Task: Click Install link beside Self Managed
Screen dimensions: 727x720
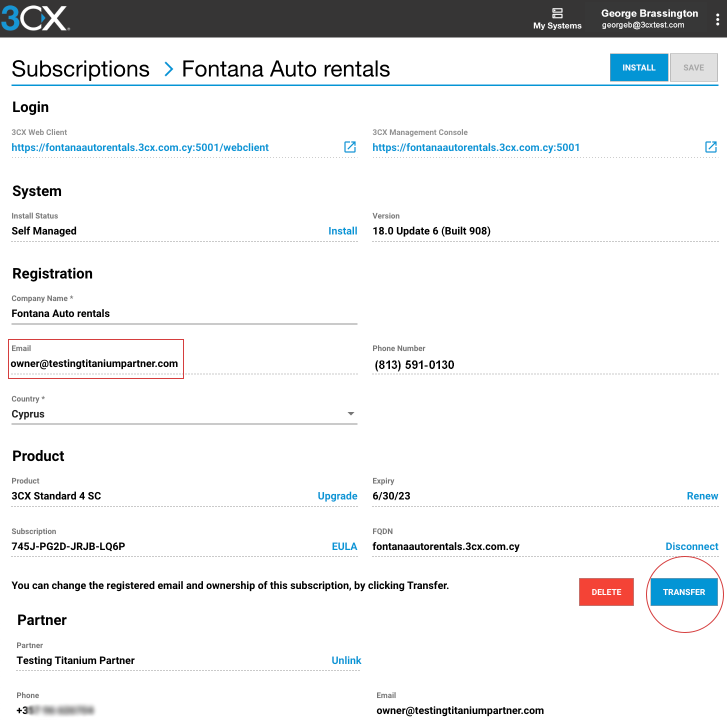Action: point(343,231)
